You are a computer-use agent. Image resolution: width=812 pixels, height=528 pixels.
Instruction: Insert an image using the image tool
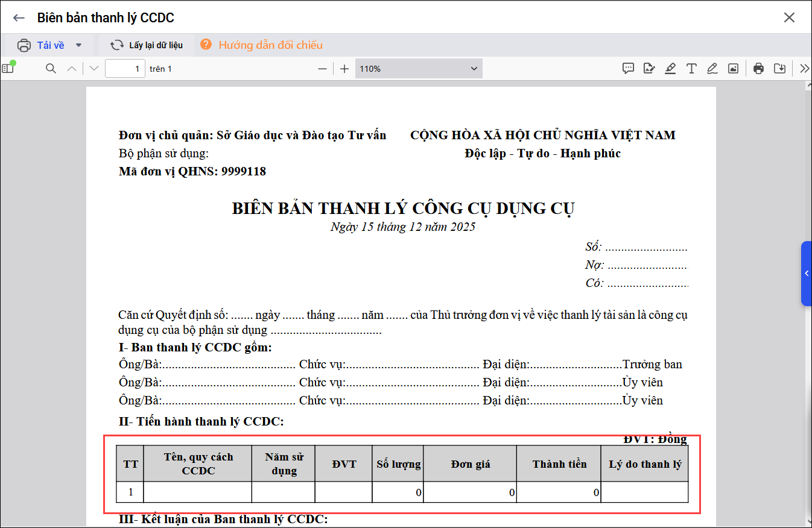coord(733,69)
